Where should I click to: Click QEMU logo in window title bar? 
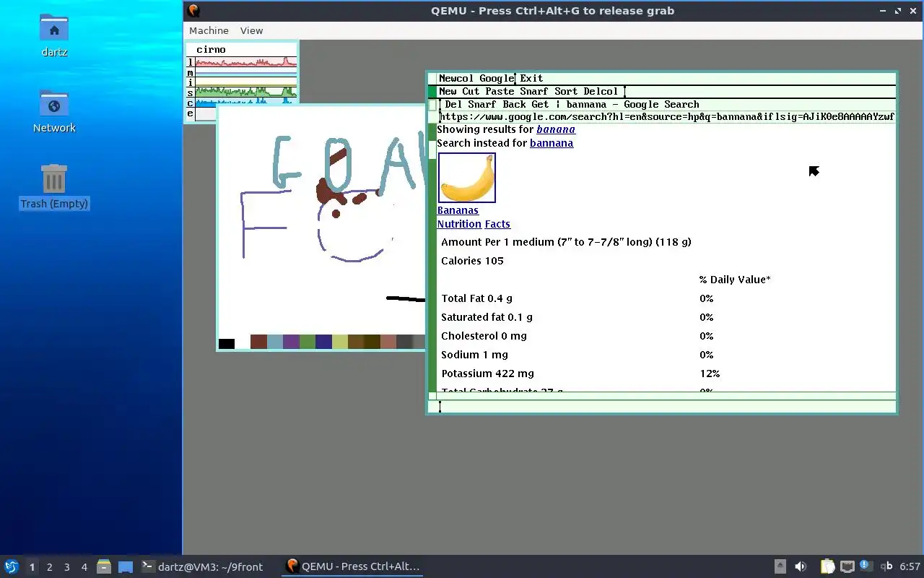[193, 11]
